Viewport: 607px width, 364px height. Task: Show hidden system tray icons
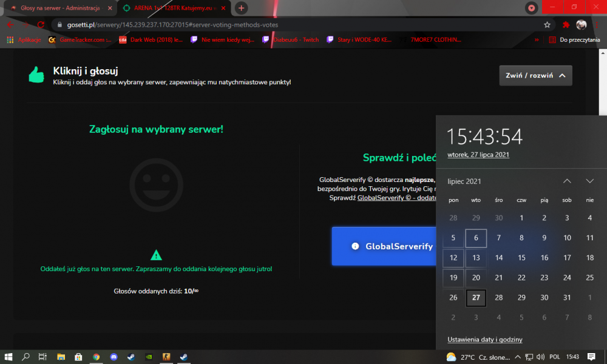click(518, 357)
